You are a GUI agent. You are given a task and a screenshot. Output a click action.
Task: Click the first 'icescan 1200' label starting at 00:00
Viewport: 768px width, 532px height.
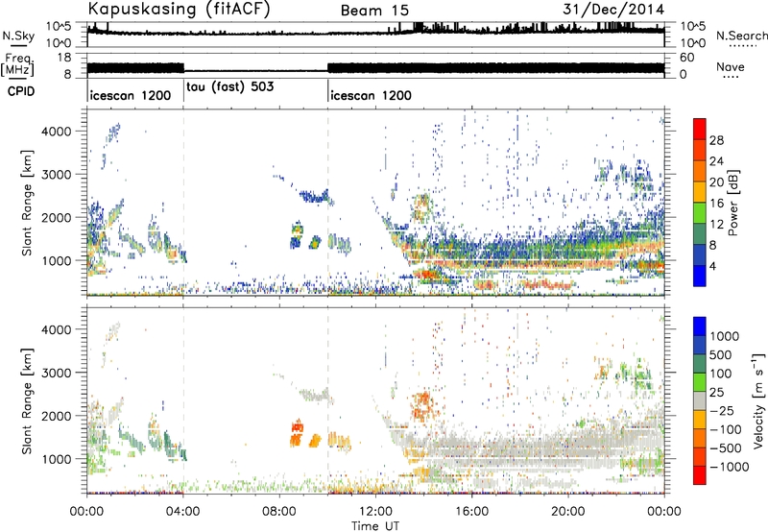131,95
